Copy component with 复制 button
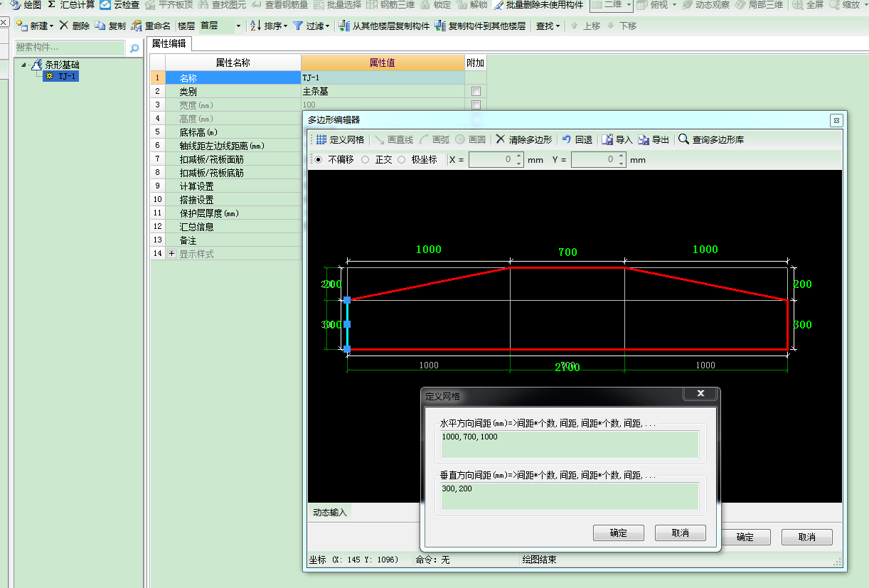 [x=110, y=26]
